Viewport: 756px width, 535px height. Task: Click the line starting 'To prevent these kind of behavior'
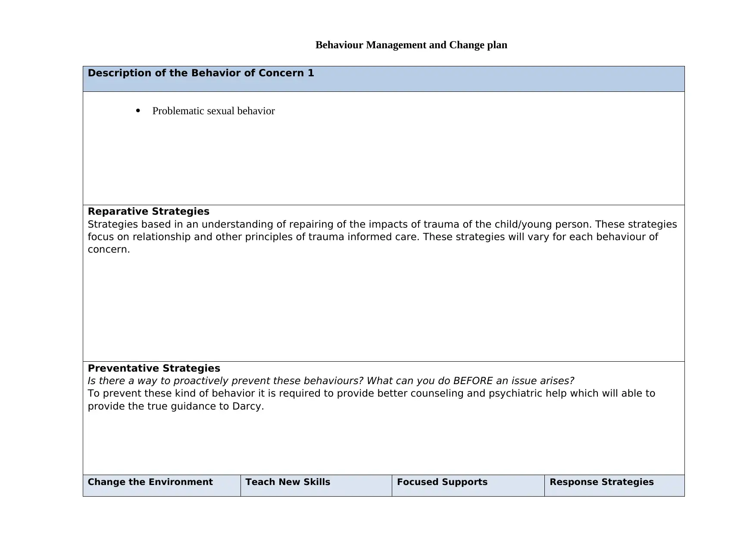(372, 393)
